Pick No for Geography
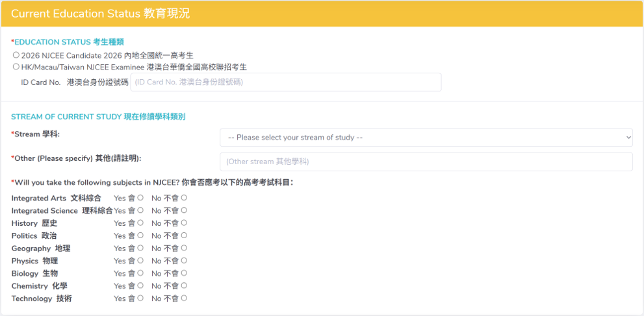Screen dimensions: 644x316 click(184, 248)
